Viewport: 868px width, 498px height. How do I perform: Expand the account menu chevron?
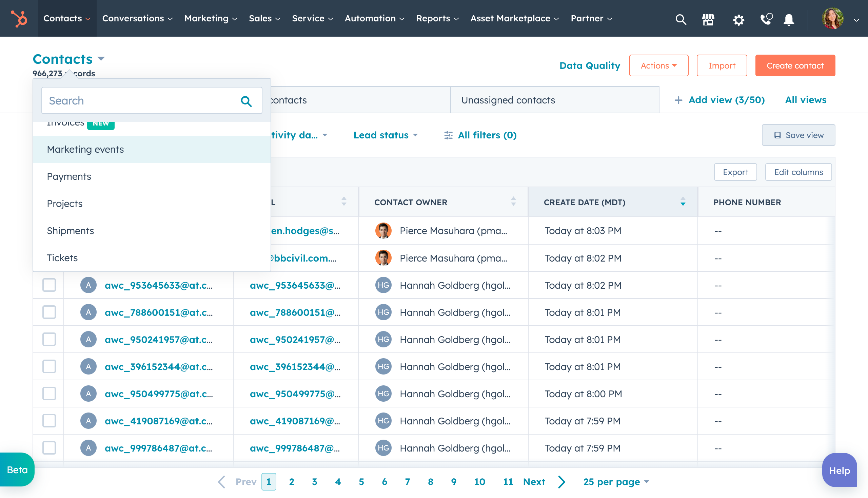pyautogui.click(x=856, y=20)
